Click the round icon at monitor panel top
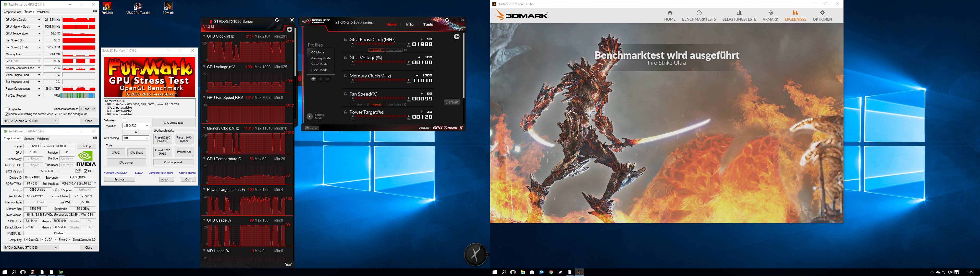 pos(289,29)
